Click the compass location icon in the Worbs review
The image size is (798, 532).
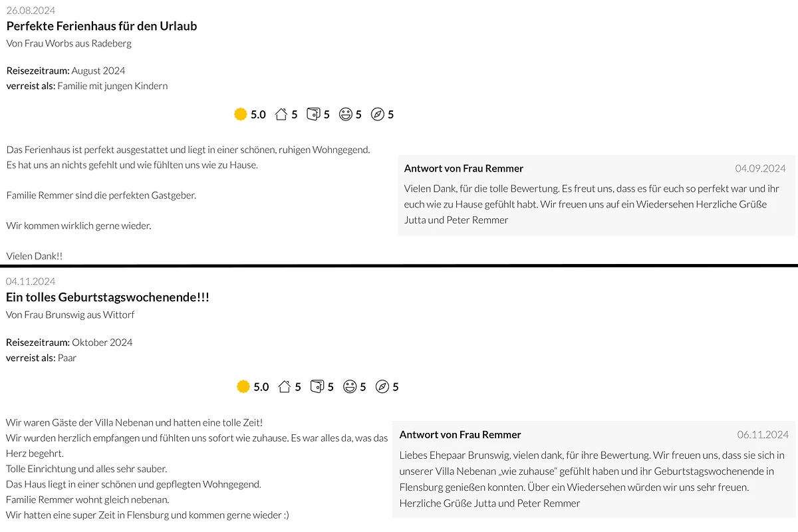click(378, 114)
